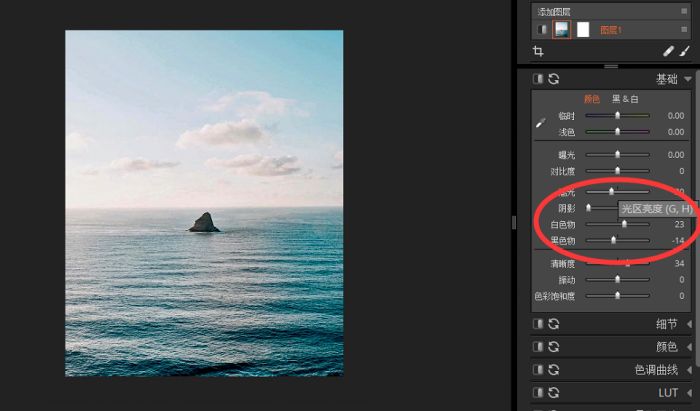Image resolution: width=700 pixels, height=411 pixels.
Task: Reset the 细节 panel adjustments
Action: (553, 324)
